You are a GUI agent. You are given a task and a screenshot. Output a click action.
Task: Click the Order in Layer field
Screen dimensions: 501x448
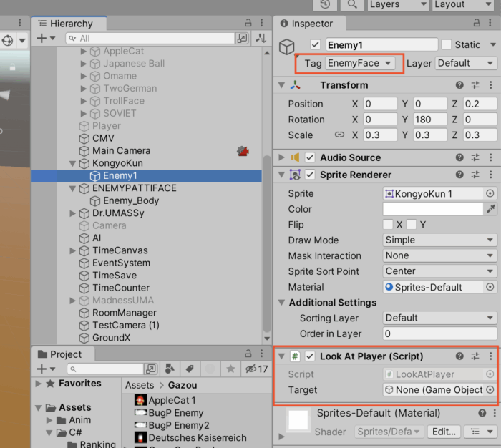coord(439,333)
